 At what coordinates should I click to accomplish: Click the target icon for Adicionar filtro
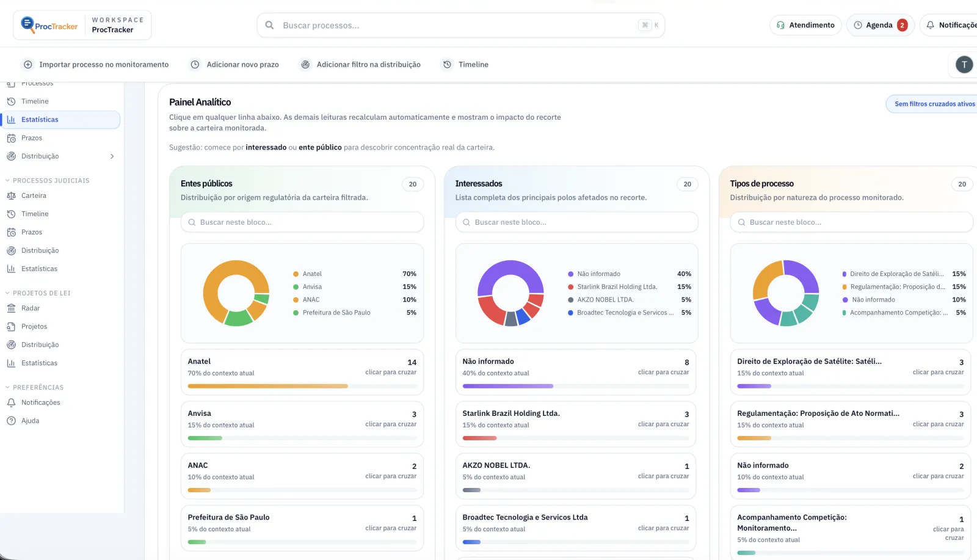point(305,65)
